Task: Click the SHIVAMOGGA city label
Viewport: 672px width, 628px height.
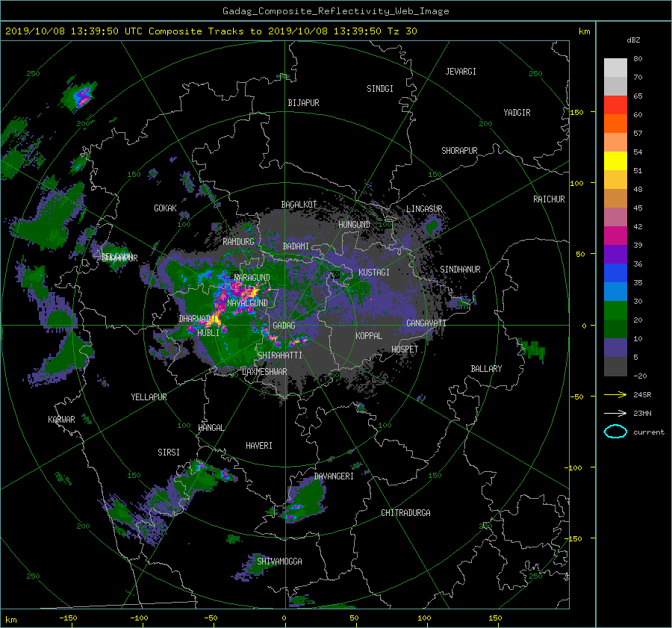Action: (279, 561)
